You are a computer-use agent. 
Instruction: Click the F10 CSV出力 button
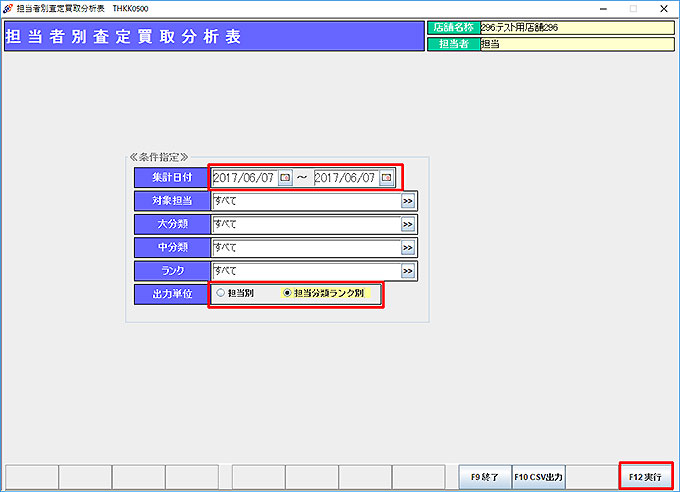pyautogui.click(x=538, y=477)
